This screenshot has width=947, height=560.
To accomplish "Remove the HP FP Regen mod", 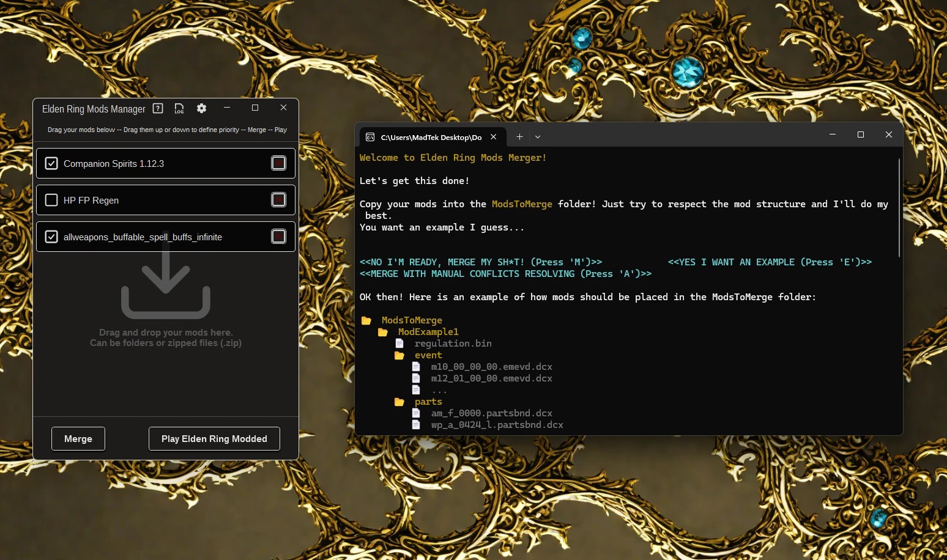I will tap(278, 200).
